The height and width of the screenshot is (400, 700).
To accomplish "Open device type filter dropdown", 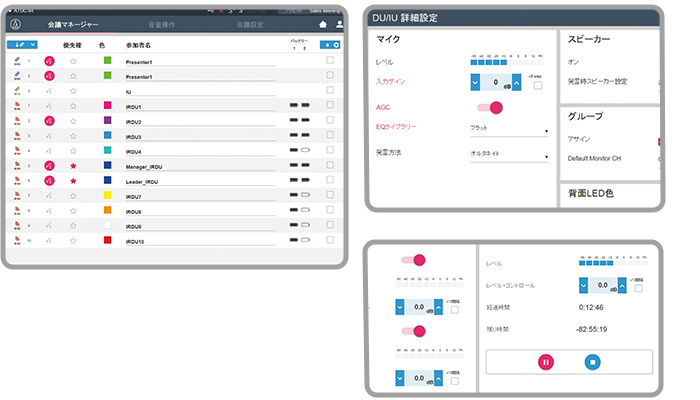I will 22,45.
